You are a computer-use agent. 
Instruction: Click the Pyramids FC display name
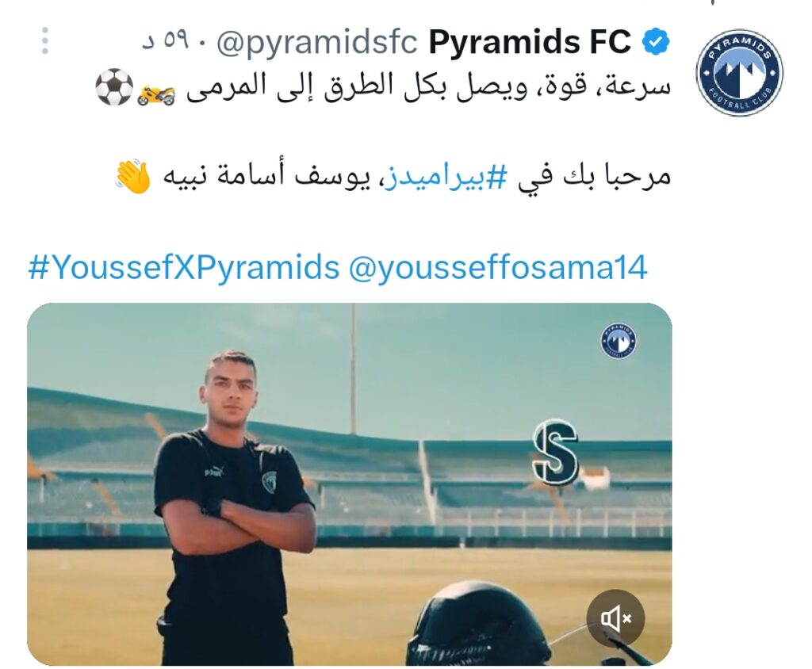[530, 42]
